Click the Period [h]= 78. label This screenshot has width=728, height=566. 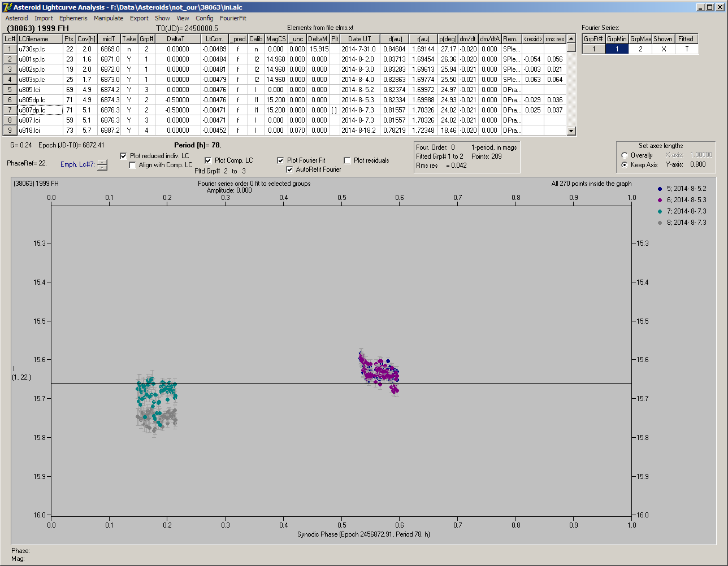(x=198, y=145)
